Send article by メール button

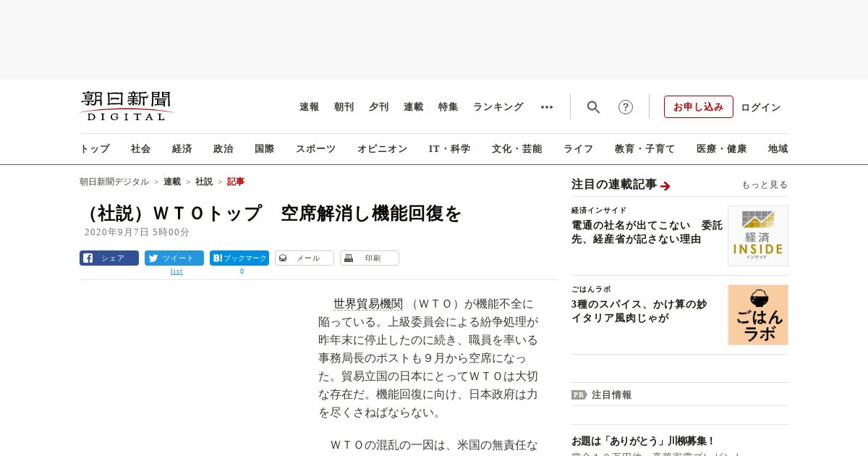coord(305,258)
